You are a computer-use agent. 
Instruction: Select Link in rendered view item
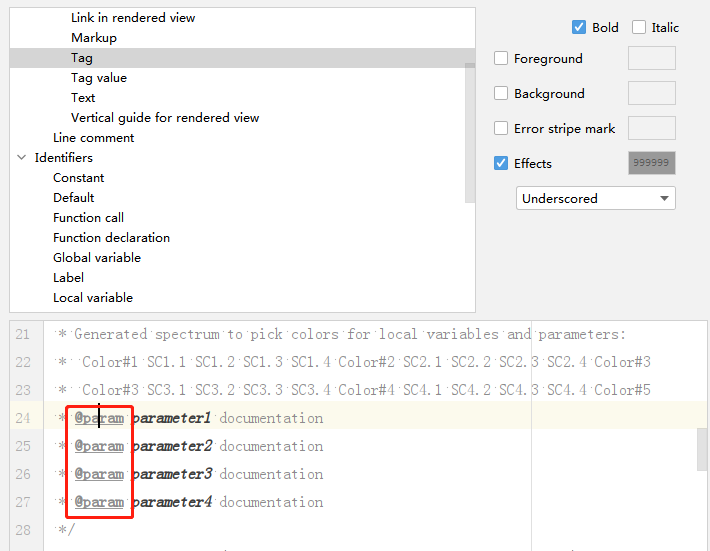point(133,18)
